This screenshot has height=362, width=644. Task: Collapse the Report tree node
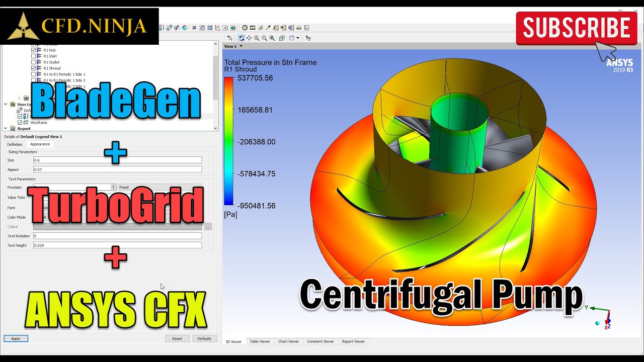click(x=6, y=129)
